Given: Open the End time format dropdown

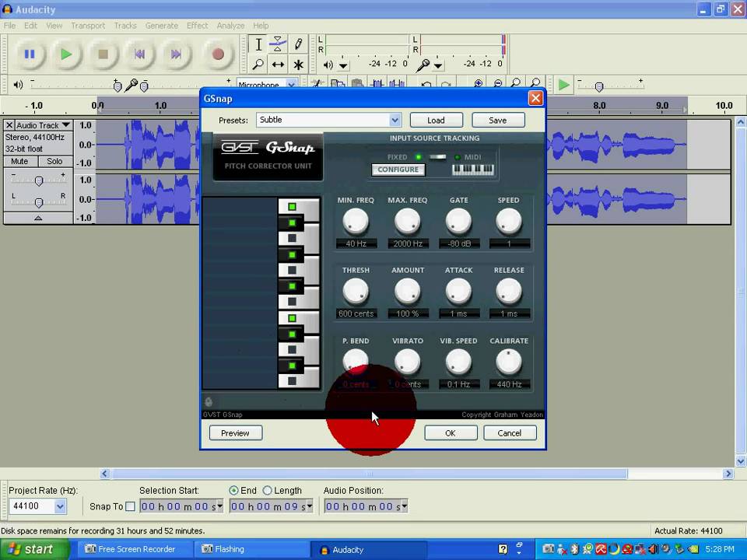Looking at the screenshot, I should tap(310, 506).
